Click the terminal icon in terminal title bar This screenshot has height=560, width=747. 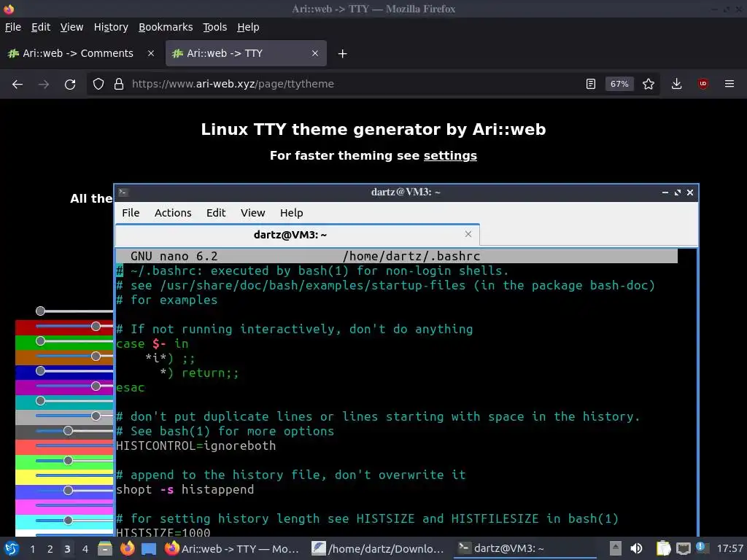pos(123,192)
